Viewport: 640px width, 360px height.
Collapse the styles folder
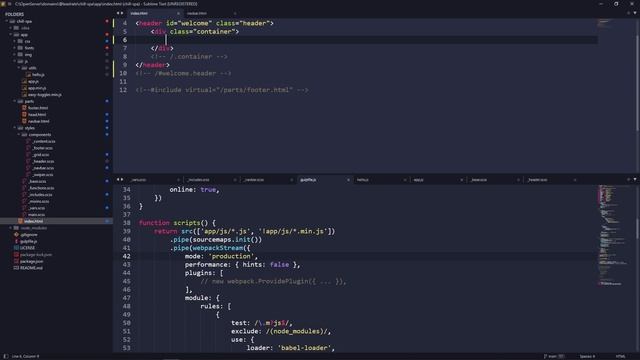(x=15, y=128)
